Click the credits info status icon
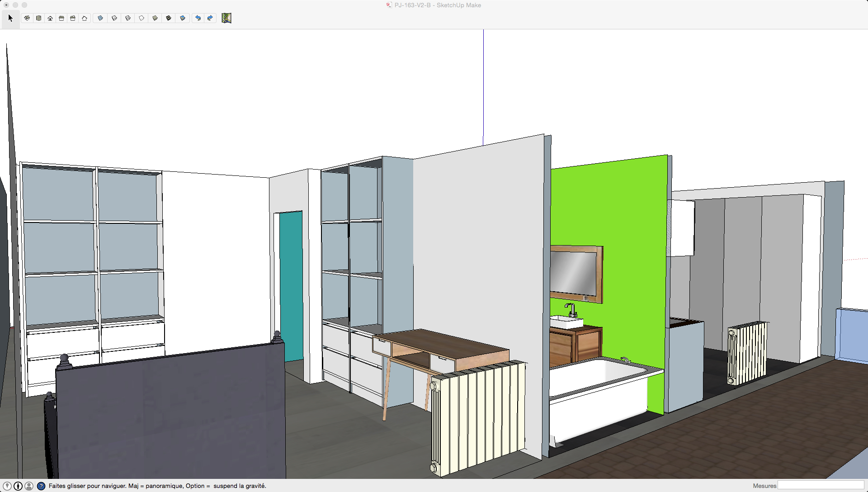 tap(18, 486)
